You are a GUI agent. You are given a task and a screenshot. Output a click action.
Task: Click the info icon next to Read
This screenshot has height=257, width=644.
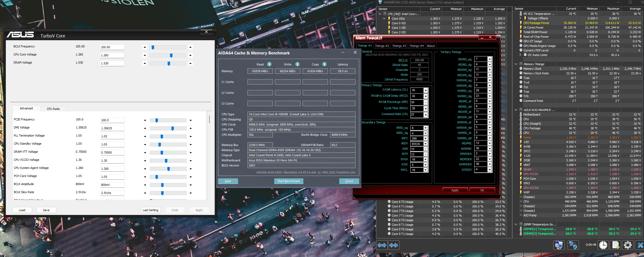[x=269, y=64]
